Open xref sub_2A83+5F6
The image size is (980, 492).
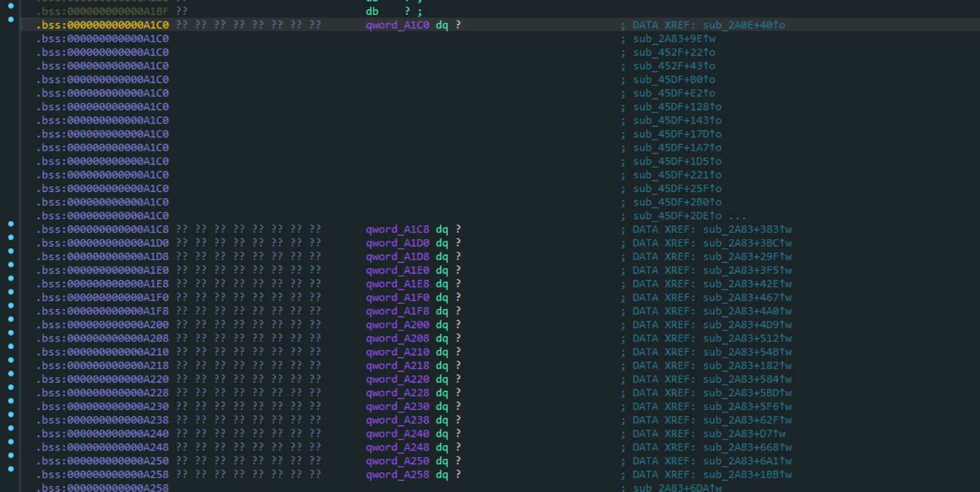click(x=748, y=406)
